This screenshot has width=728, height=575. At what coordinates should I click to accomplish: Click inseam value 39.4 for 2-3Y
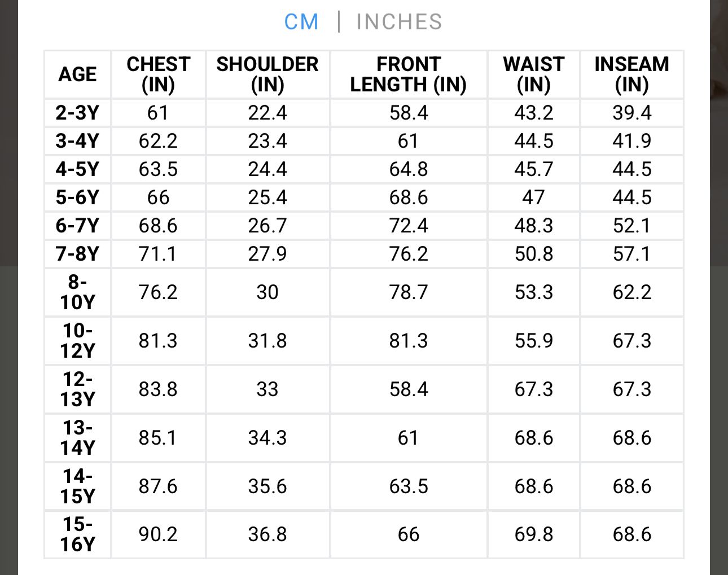632,113
